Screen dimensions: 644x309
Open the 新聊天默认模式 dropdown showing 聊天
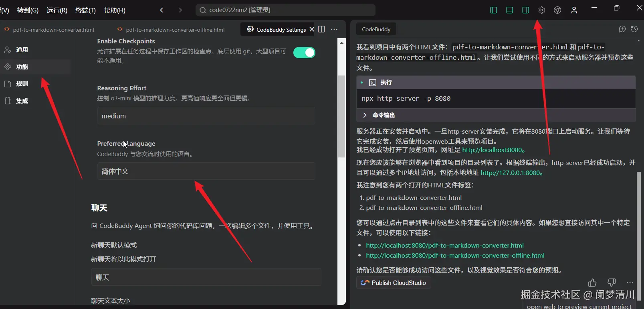tap(206, 277)
